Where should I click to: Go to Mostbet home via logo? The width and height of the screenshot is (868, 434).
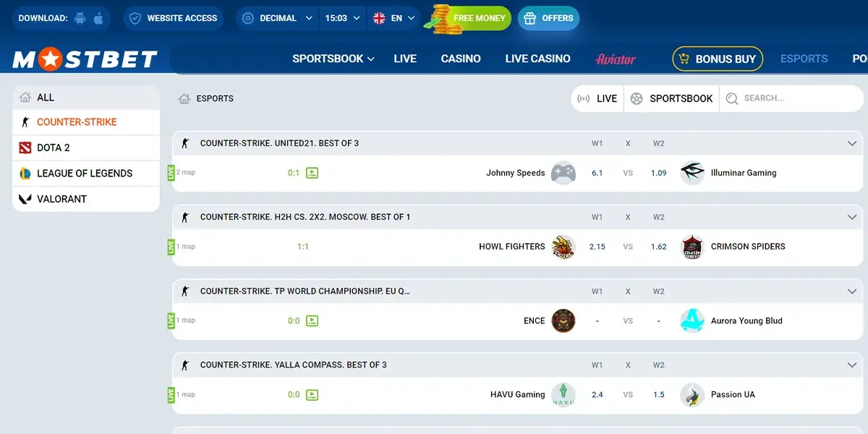(x=85, y=59)
